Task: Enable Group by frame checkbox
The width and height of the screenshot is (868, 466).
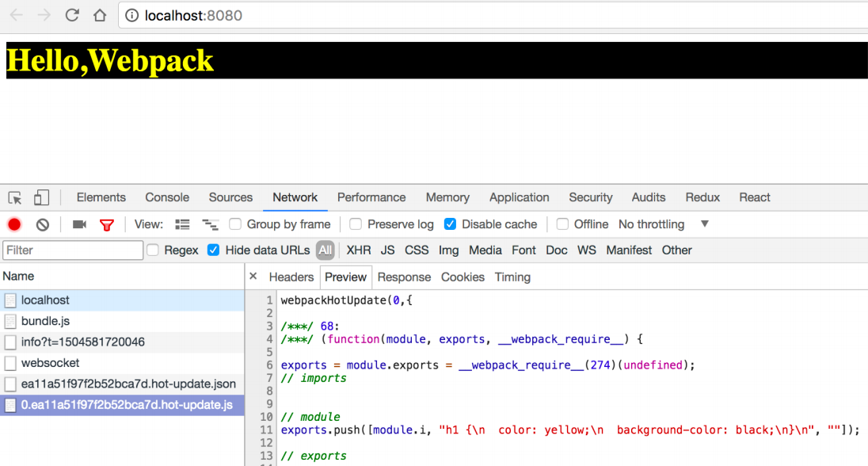Action: point(235,223)
